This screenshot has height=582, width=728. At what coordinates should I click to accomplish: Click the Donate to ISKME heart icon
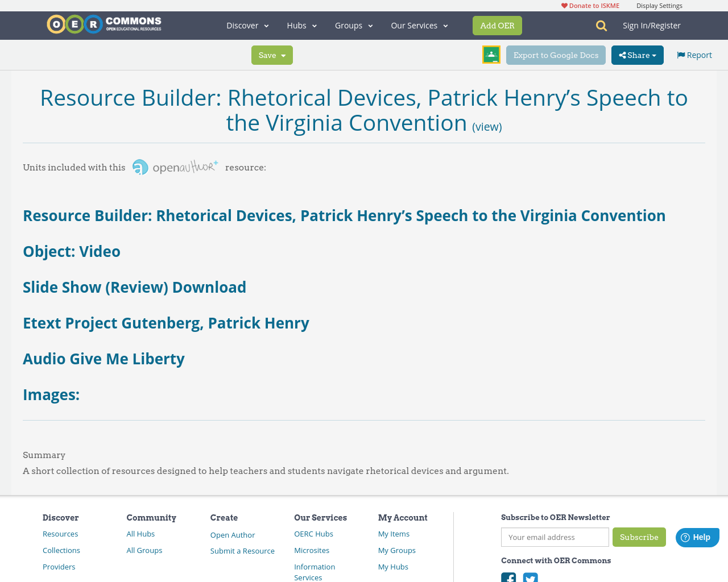pos(564,5)
